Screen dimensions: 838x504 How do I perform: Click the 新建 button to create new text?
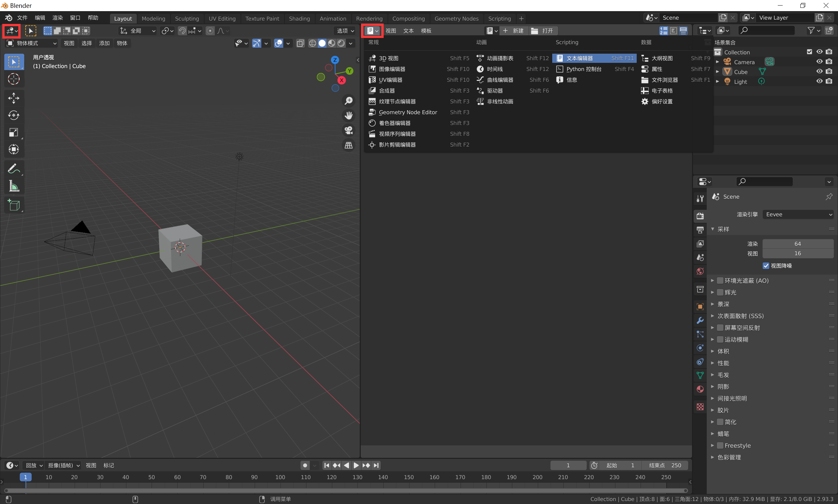[x=514, y=30]
